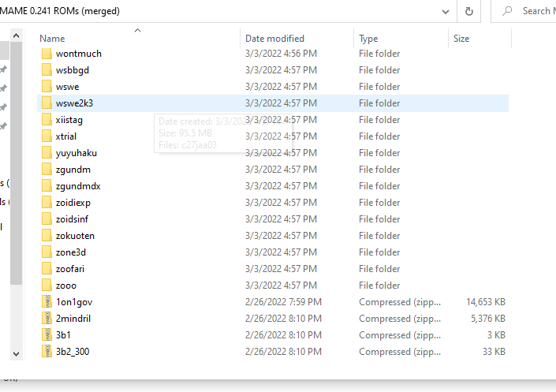Select the 3b1 file name
Image resolution: width=556 pixels, height=392 pixels.
(x=63, y=335)
